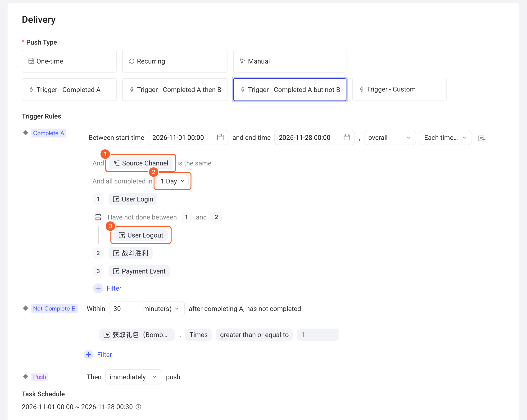Choose the Recurring push type
The height and width of the screenshot is (420, 527).
[x=175, y=61]
